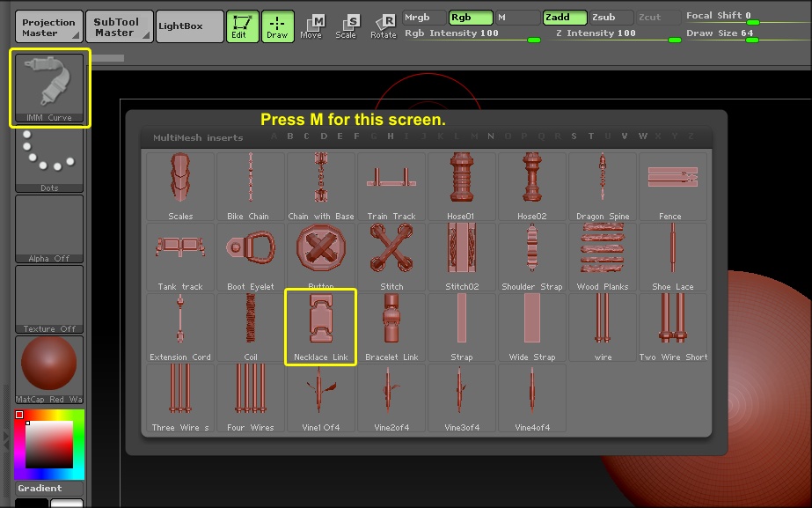Filter inserts by letter W
This screenshot has height=508, width=812.
(643, 136)
